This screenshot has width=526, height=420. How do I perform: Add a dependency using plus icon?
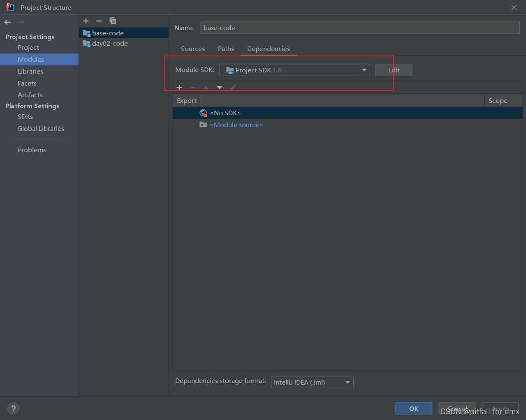click(179, 88)
